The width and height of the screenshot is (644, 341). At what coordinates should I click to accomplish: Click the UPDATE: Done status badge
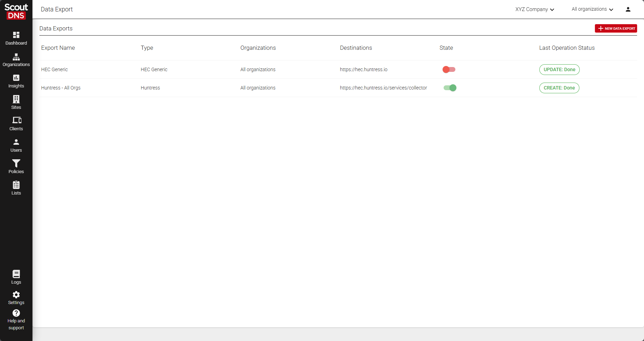pyautogui.click(x=559, y=69)
